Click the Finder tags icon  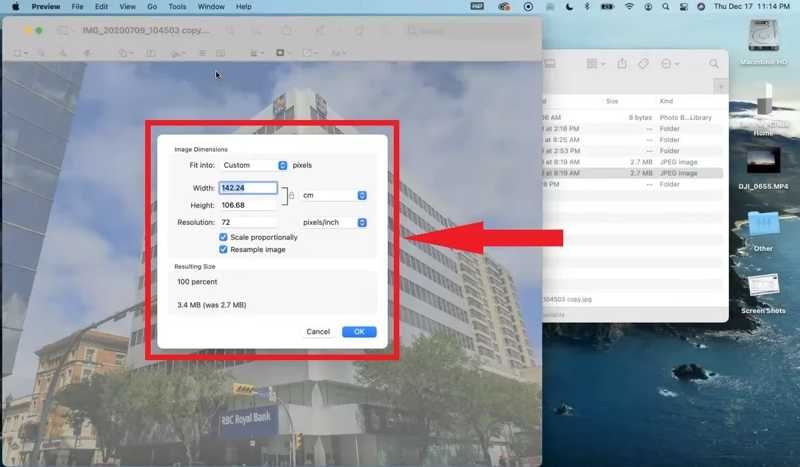tap(645, 63)
